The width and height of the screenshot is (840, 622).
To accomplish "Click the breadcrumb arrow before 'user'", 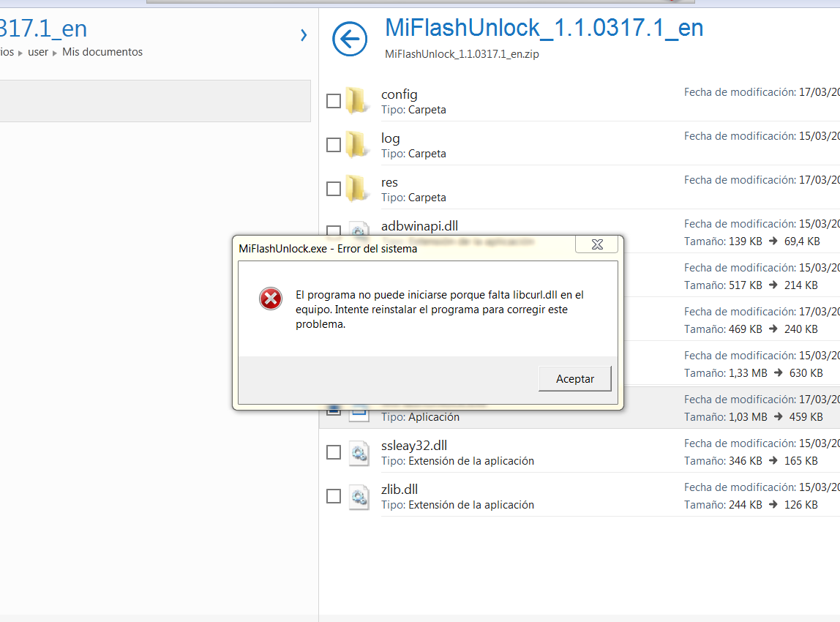I will (x=20, y=53).
